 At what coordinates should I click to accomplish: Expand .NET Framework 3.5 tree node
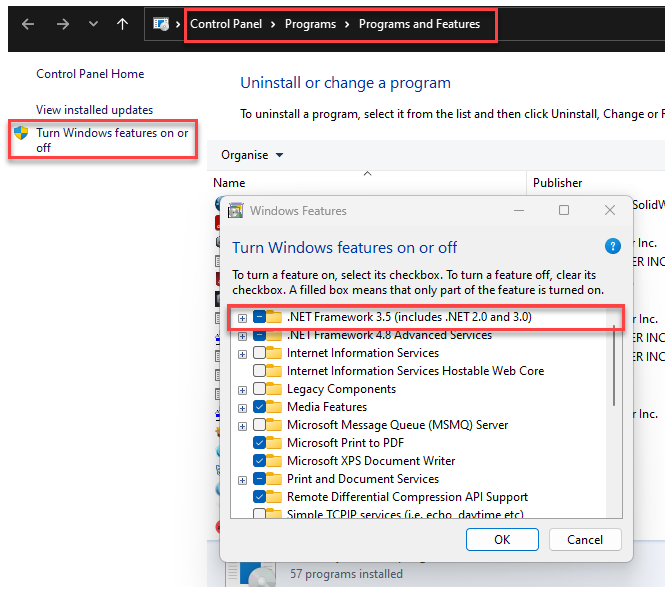coord(243,318)
